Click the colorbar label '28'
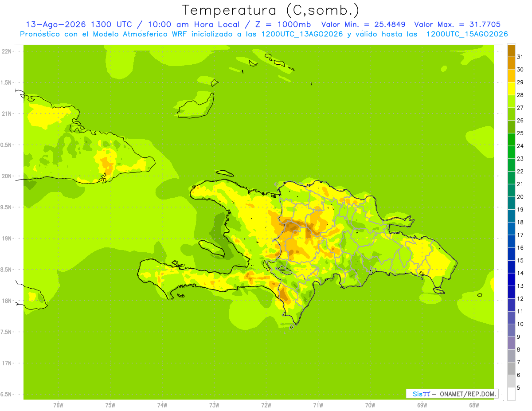Image resolution: width=532 pixels, height=411 pixels. (520, 95)
